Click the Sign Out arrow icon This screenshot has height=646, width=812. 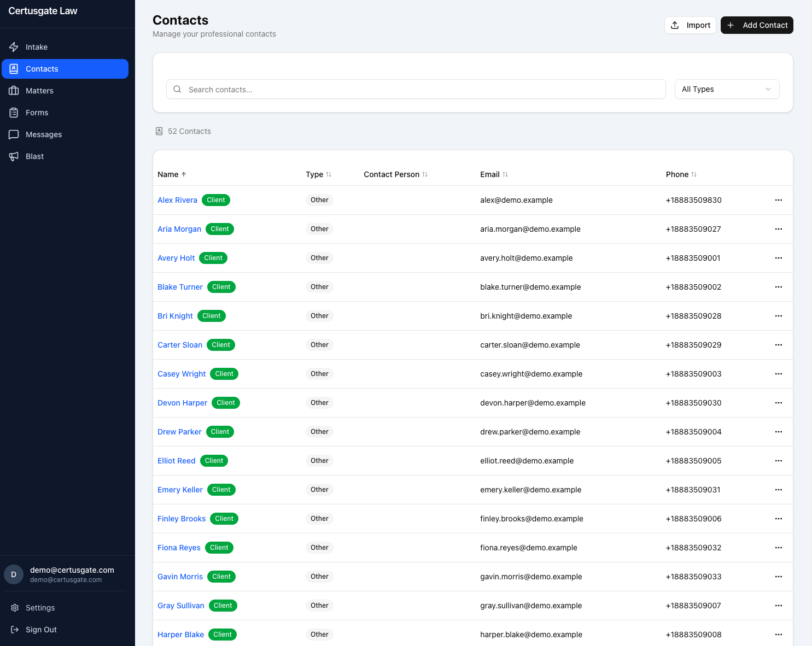(x=15, y=630)
